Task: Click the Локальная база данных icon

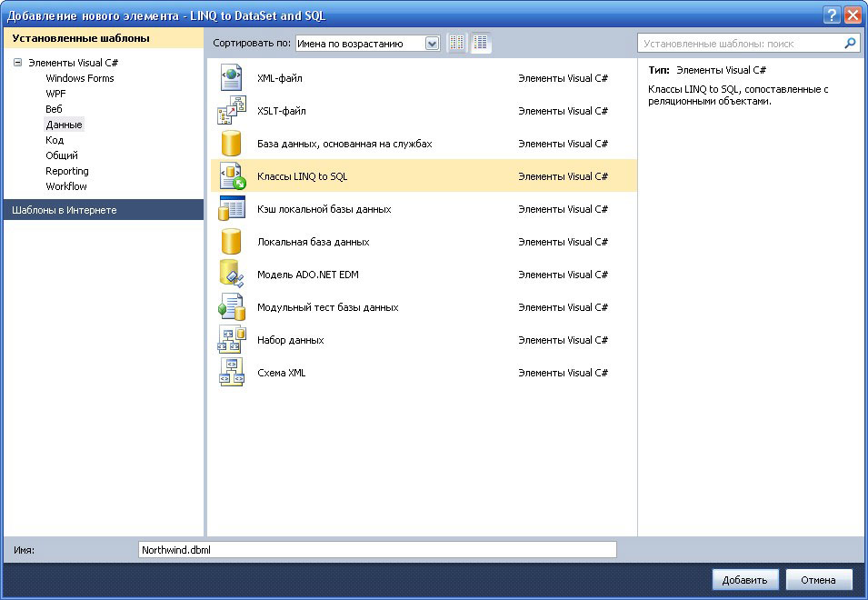Action: tap(231, 241)
